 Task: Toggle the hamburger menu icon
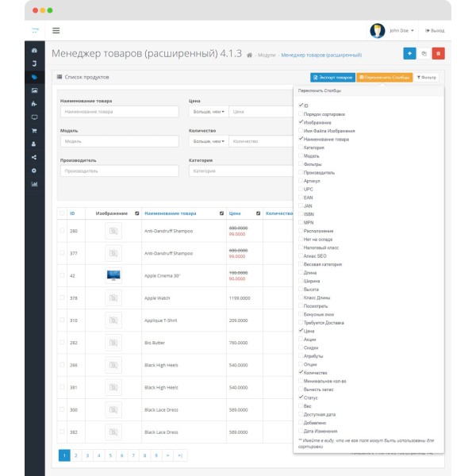[x=56, y=31]
